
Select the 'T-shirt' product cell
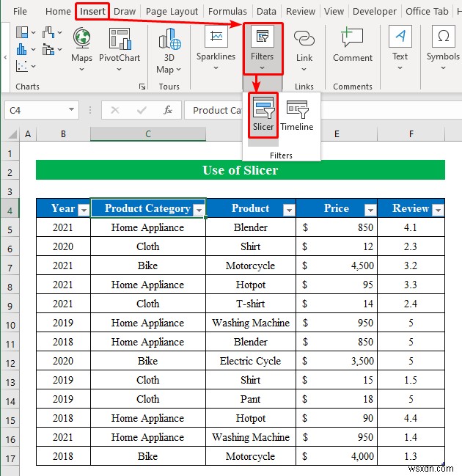[251, 304]
